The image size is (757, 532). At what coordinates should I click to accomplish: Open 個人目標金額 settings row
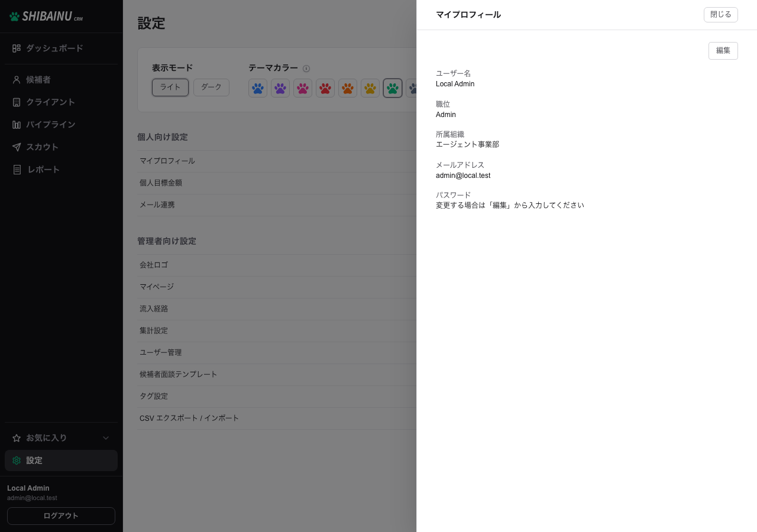pyautogui.click(x=277, y=183)
